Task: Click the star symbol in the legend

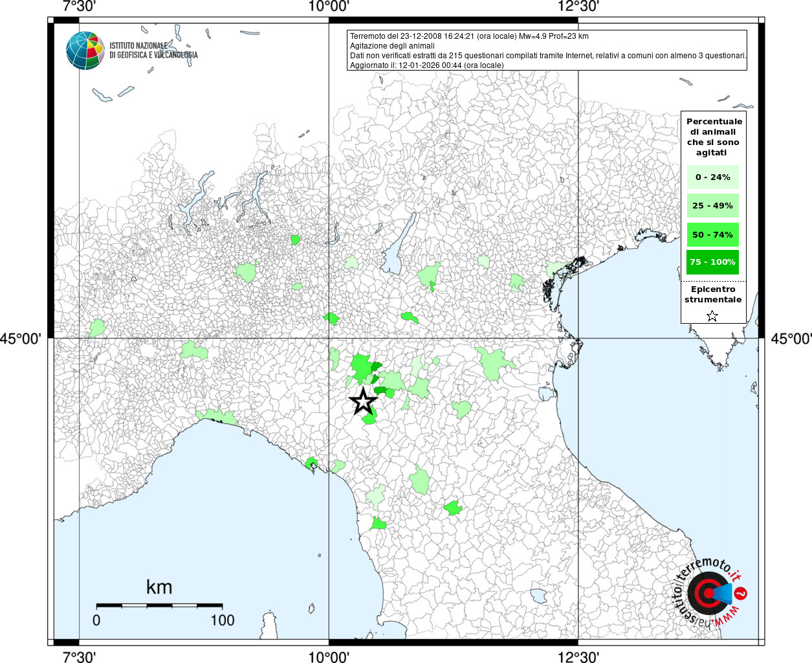Action: [x=712, y=316]
